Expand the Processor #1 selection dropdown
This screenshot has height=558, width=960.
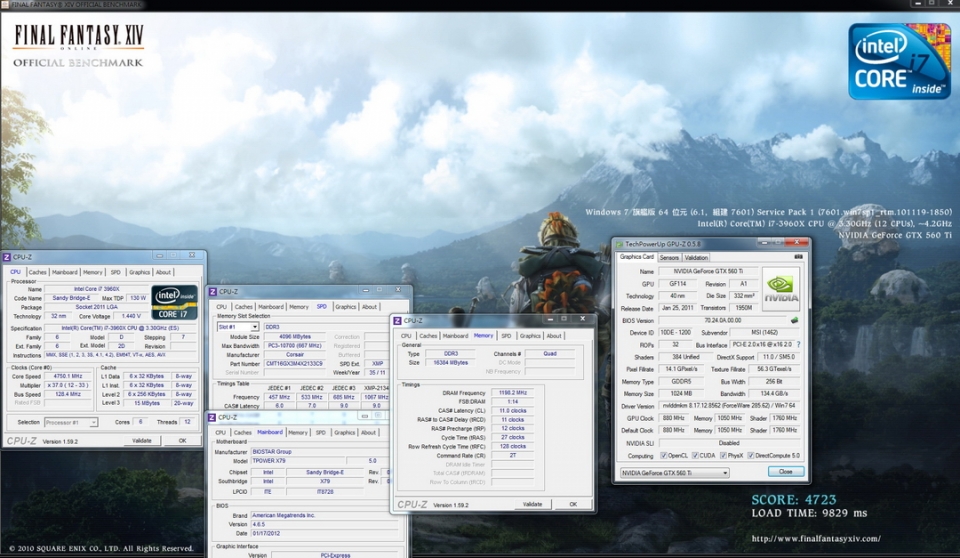(72, 423)
